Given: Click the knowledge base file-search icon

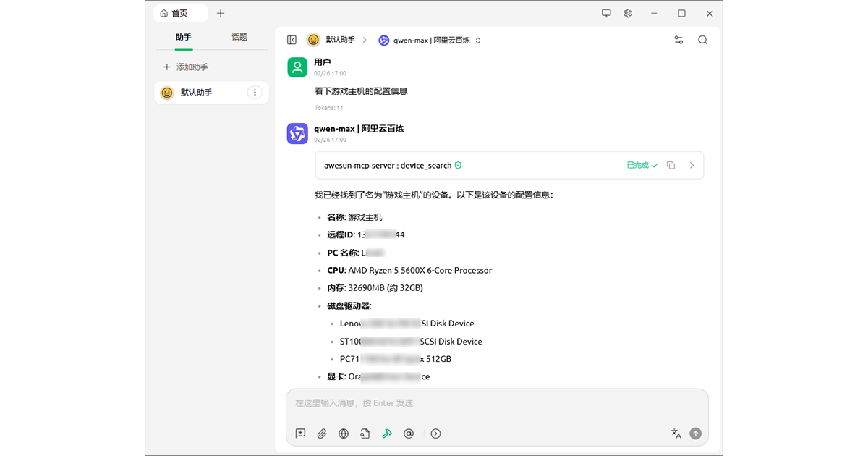Looking at the screenshot, I should (365, 434).
